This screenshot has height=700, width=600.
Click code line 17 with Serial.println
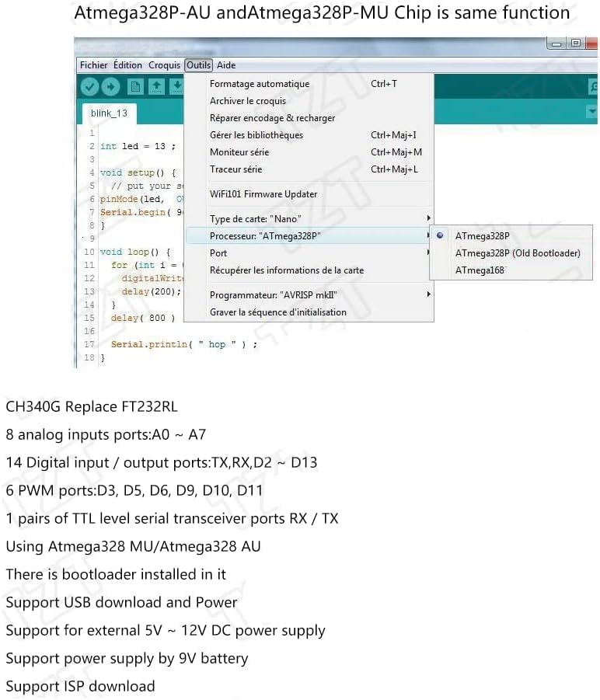(x=183, y=344)
